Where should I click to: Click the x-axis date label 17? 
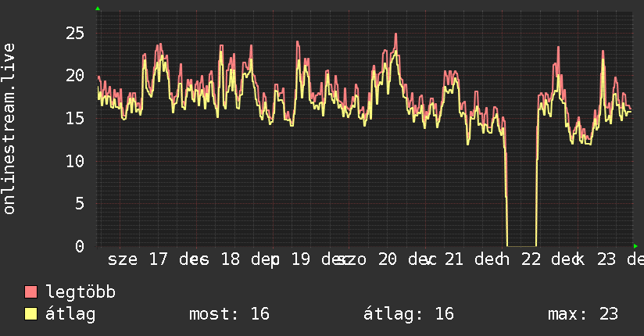(158, 259)
